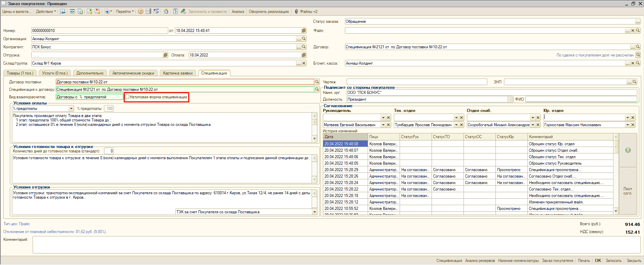Click the document page icon after the clock
Screen dimensions: 644x265
tap(175, 12)
